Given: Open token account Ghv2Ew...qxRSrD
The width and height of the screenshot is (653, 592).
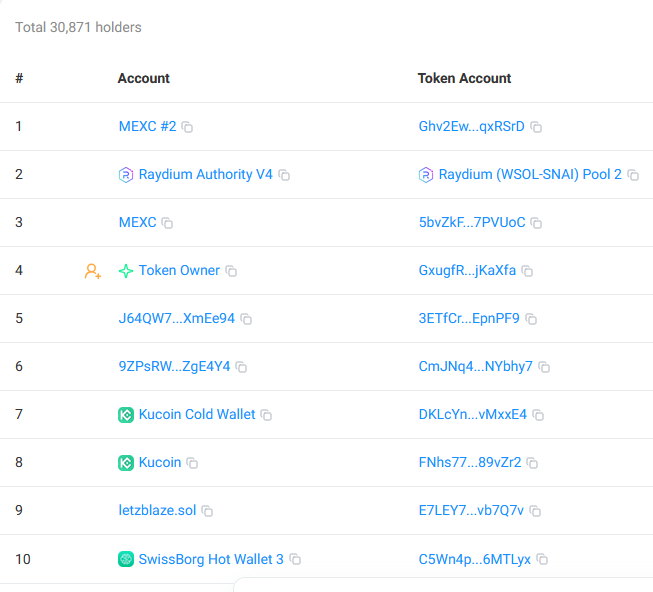Looking at the screenshot, I should tap(471, 126).
